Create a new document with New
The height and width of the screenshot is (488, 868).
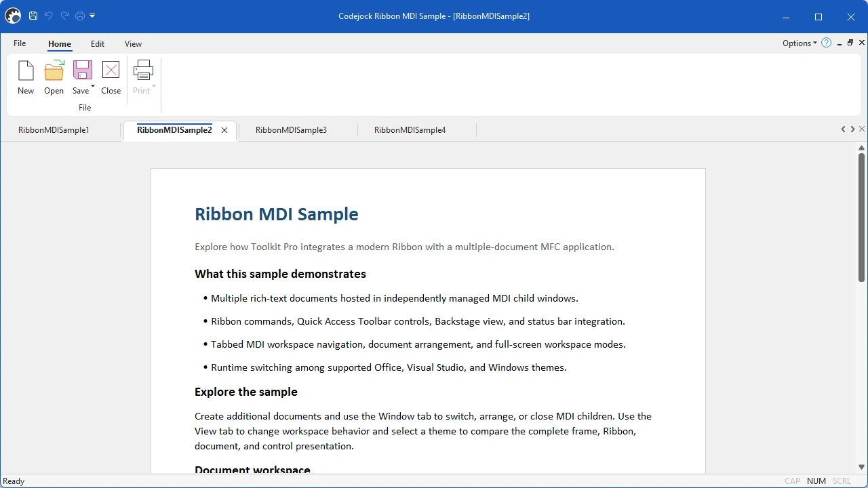tap(26, 78)
